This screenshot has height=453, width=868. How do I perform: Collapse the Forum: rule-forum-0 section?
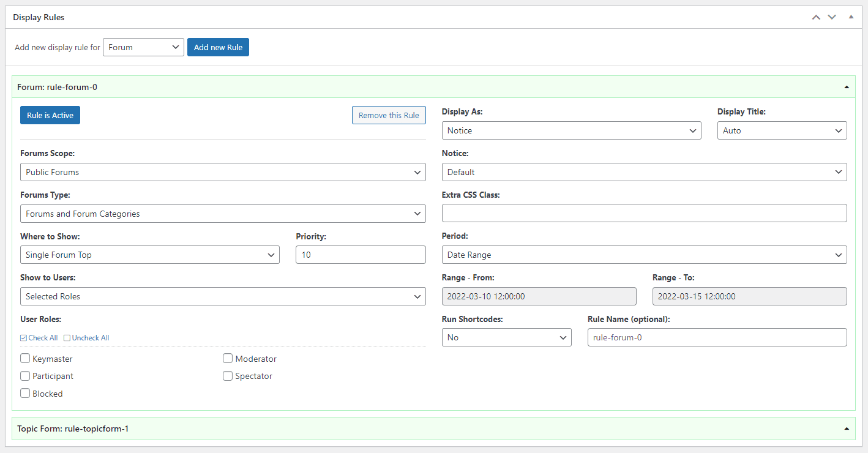(x=847, y=87)
